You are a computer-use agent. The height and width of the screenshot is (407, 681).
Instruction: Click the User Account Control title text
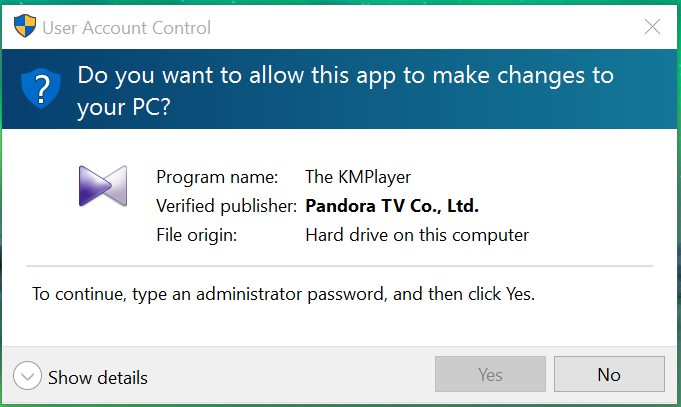[x=126, y=28]
